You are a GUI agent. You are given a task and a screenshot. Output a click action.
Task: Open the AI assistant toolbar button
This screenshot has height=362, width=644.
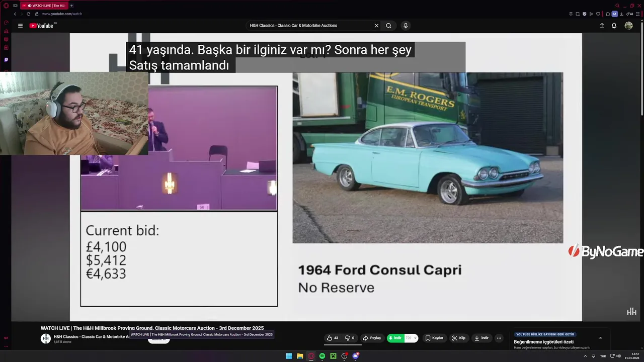click(x=629, y=14)
